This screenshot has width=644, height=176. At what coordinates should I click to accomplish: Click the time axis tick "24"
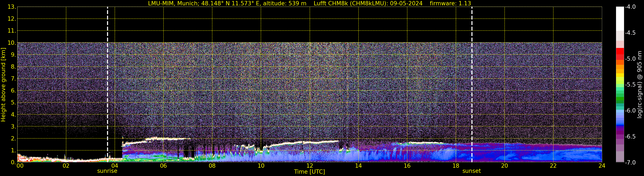602,166
